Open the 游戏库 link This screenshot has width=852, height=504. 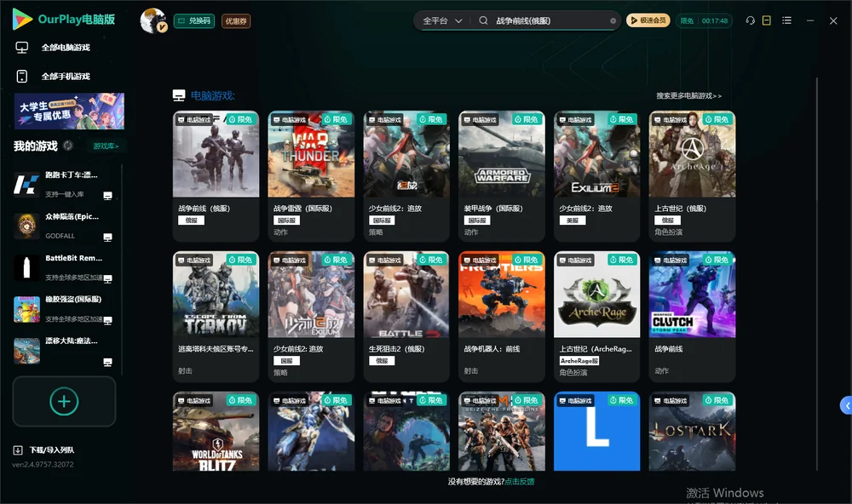coord(106,146)
